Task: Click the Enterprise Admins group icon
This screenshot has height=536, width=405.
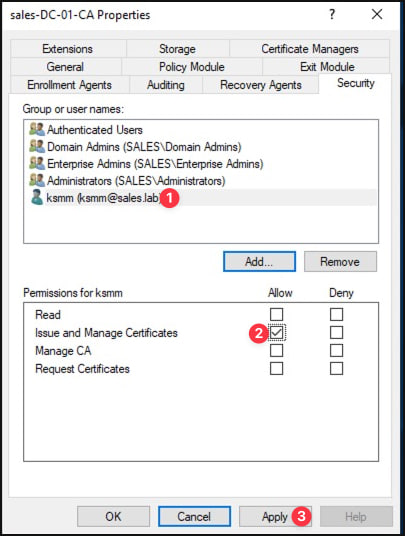Action: pos(37,163)
